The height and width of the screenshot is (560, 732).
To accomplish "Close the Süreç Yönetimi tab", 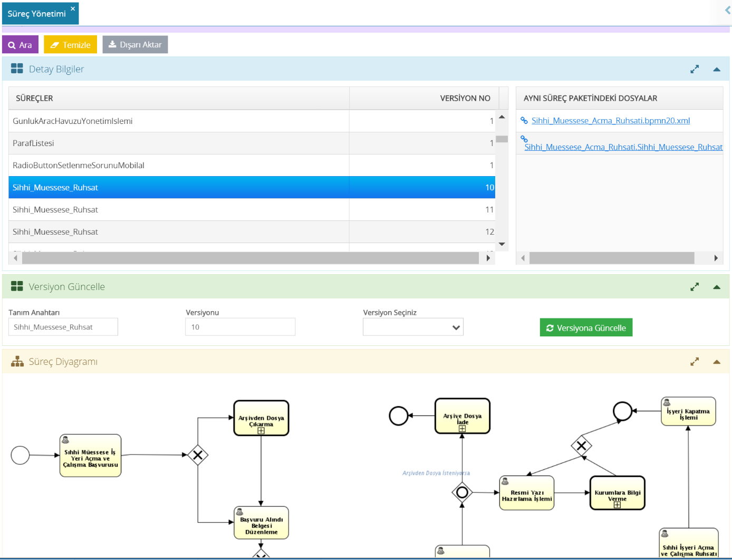I will 73,8.
